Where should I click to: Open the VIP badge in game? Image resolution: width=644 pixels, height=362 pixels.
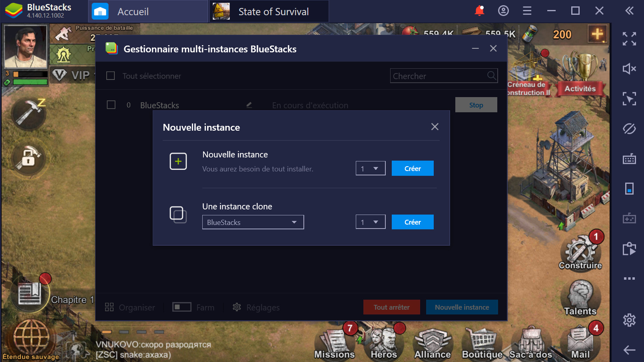click(x=72, y=75)
